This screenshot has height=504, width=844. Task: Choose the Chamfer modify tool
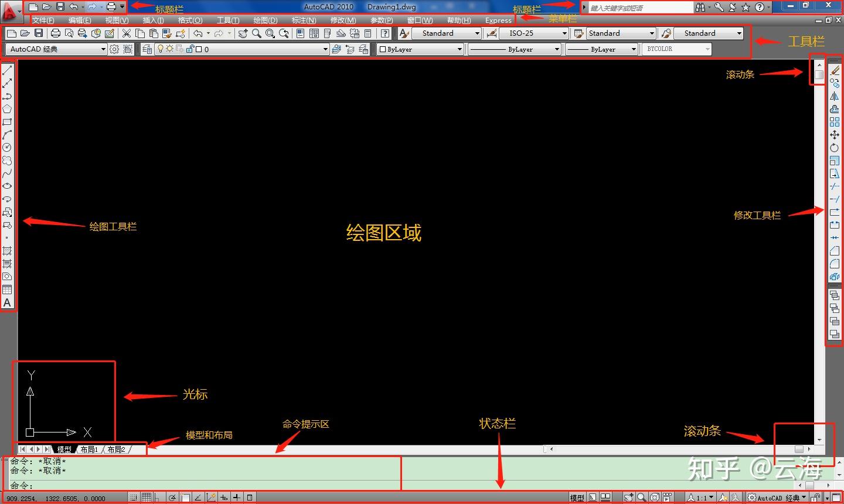coord(835,251)
